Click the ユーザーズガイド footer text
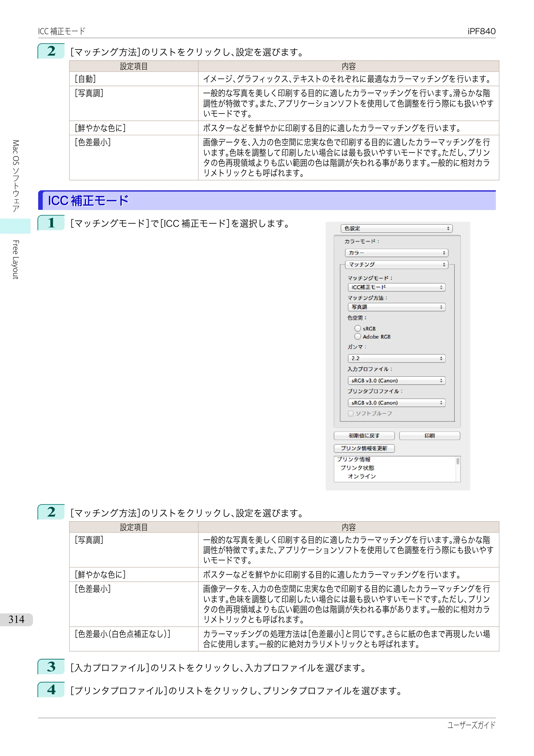The image size is (534, 756). coord(471,725)
